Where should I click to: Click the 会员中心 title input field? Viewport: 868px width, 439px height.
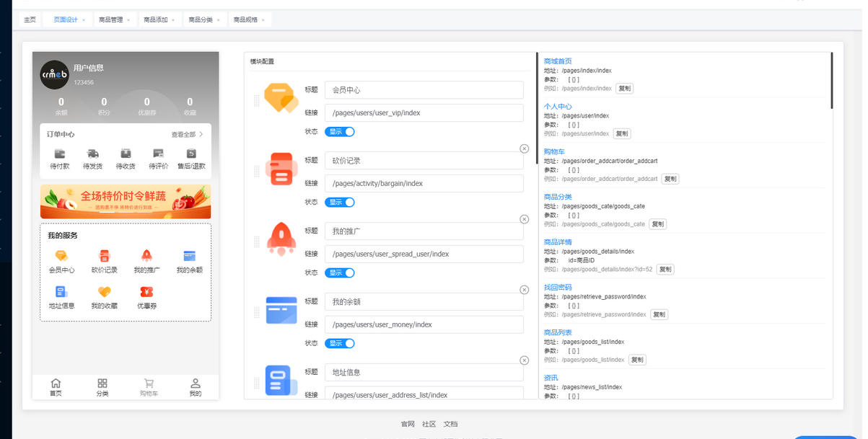424,90
